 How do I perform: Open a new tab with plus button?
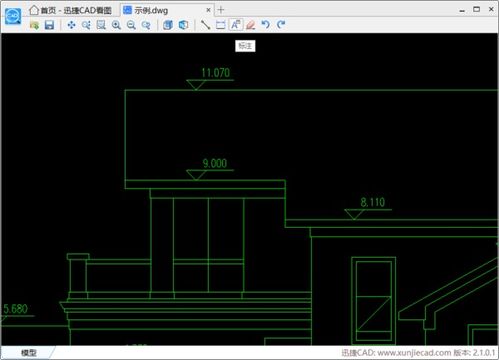click(x=221, y=10)
